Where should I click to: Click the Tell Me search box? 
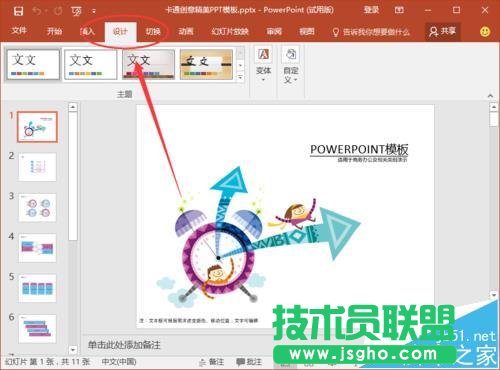[x=371, y=32]
